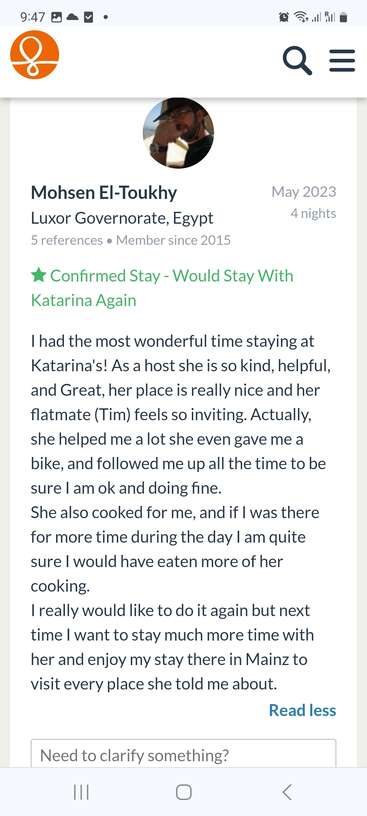
Task: Select the 'Confirmed Stay - Would Stay With' text
Action: (x=171, y=275)
